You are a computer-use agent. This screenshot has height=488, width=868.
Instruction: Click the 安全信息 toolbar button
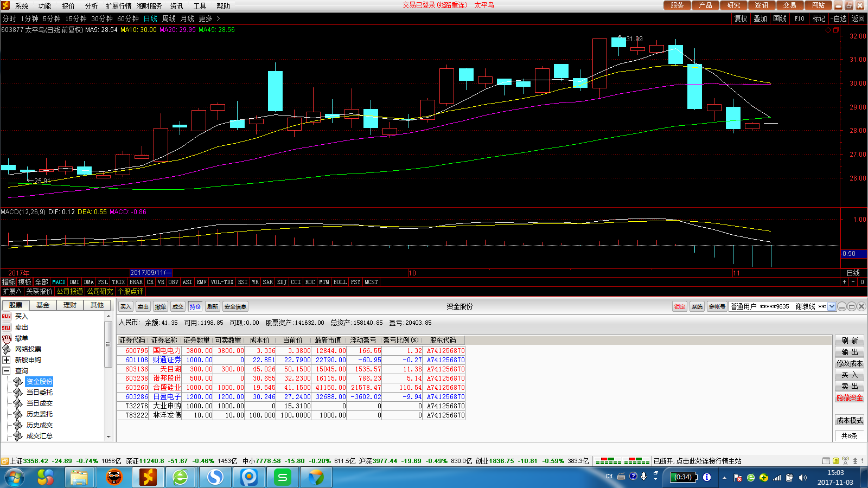pyautogui.click(x=235, y=307)
